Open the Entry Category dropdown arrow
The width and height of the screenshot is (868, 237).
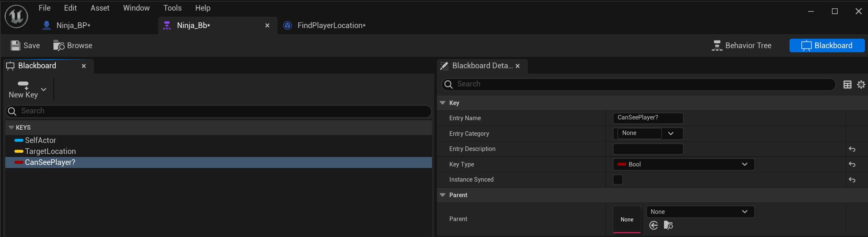pos(671,133)
